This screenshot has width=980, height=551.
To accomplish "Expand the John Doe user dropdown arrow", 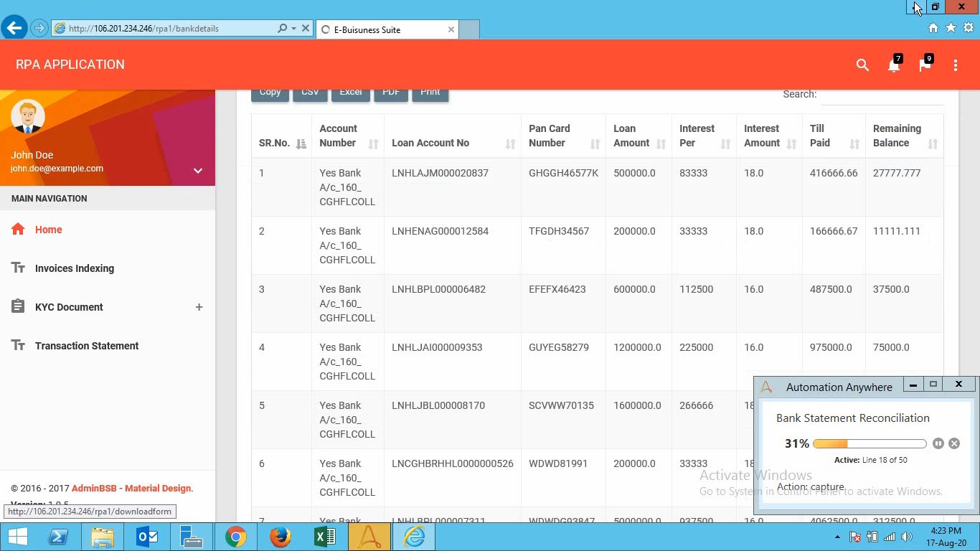I will (x=198, y=171).
